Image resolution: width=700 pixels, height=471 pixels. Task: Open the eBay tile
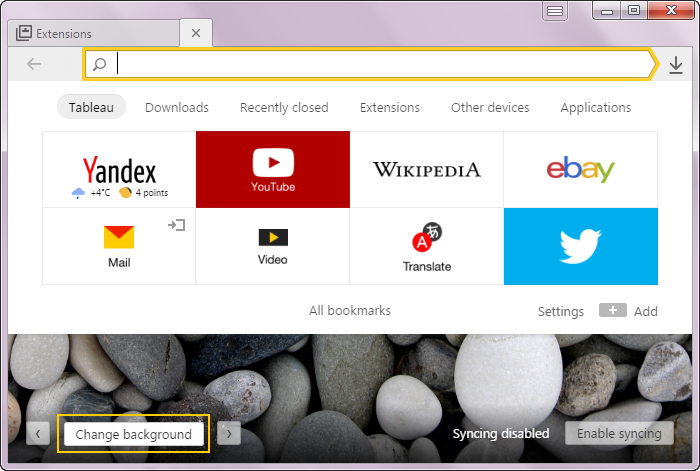click(x=580, y=170)
